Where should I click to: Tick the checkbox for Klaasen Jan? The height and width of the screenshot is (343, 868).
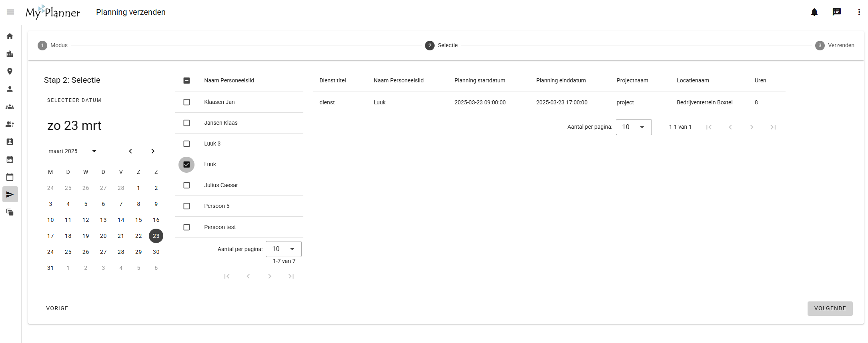tap(186, 102)
